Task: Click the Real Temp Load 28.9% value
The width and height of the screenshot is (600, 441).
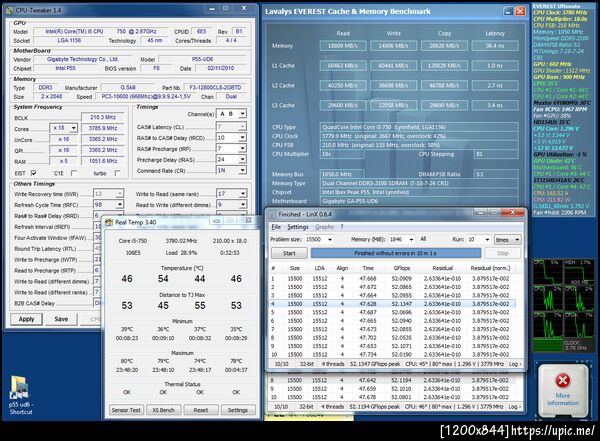Action: click(181, 253)
